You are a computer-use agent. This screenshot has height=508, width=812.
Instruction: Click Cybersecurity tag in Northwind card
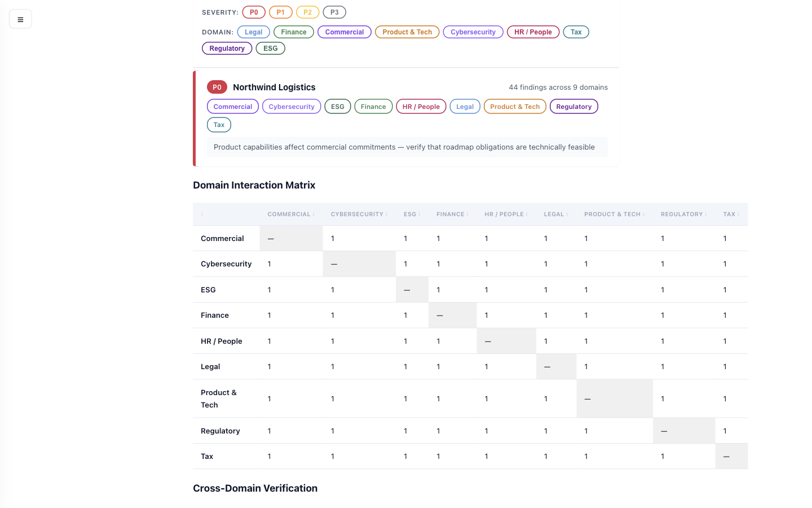tap(292, 107)
